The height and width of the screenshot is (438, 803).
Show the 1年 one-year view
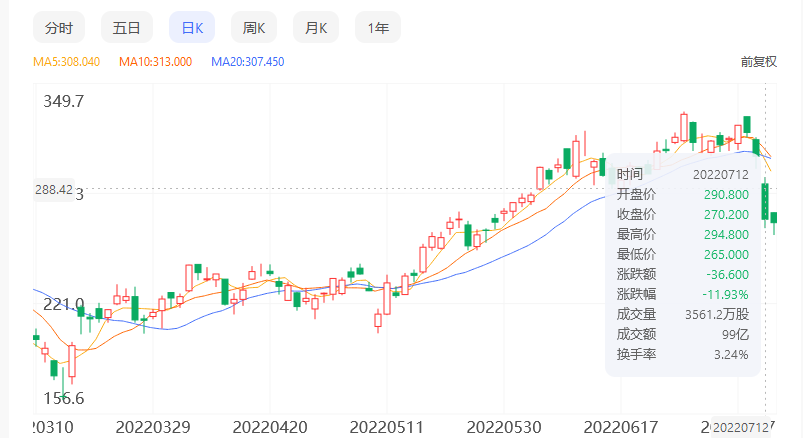pos(378,28)
